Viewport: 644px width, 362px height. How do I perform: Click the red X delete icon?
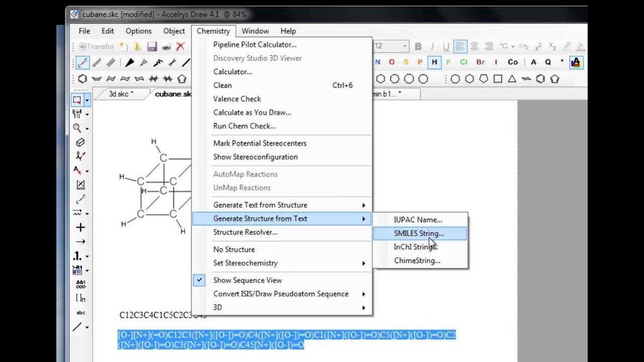point(181,47)
